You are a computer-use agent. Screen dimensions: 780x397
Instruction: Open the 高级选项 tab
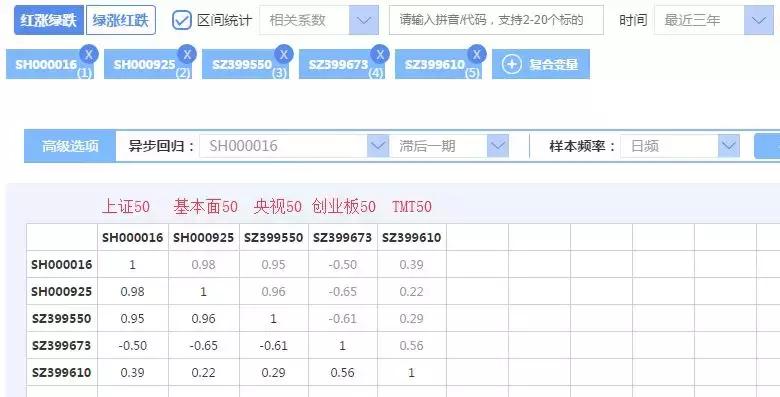(70, 146)
